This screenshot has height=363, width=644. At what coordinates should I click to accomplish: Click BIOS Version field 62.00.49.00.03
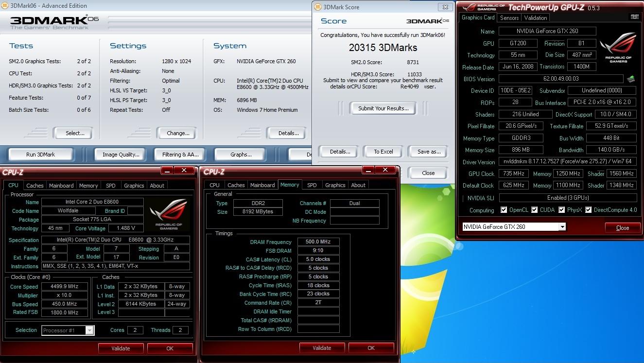click(561, 79)
